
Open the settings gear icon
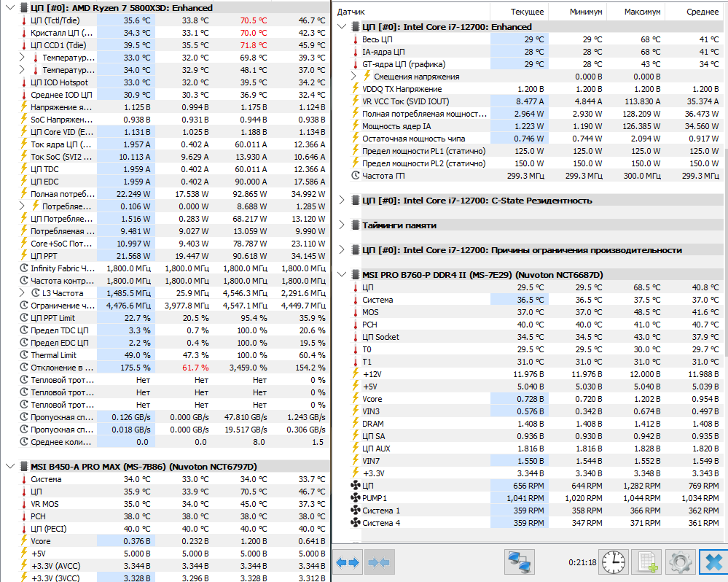[680, 562]
